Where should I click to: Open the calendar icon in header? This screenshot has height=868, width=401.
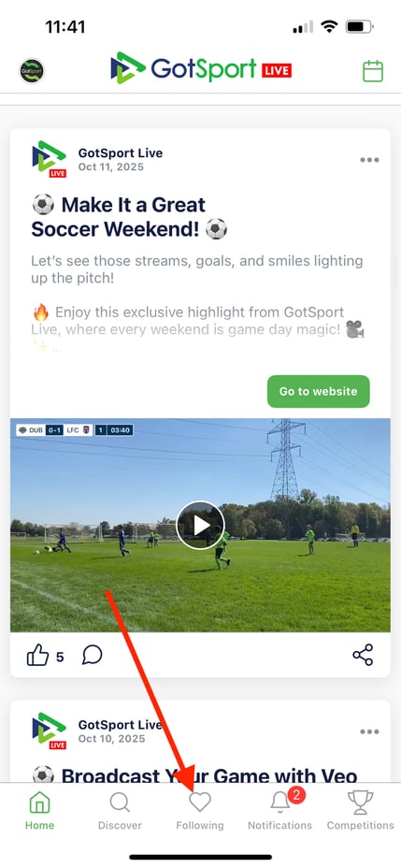point(373,71)
